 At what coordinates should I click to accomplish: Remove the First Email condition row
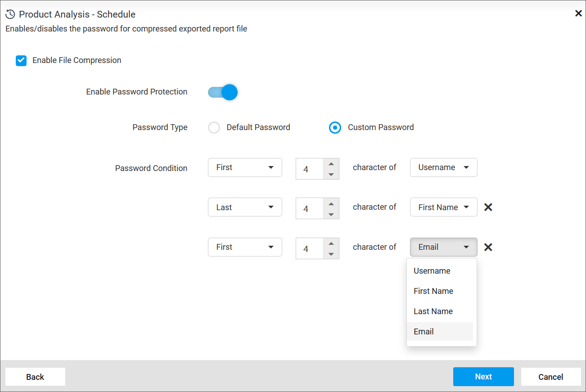[x=488, y=247]
